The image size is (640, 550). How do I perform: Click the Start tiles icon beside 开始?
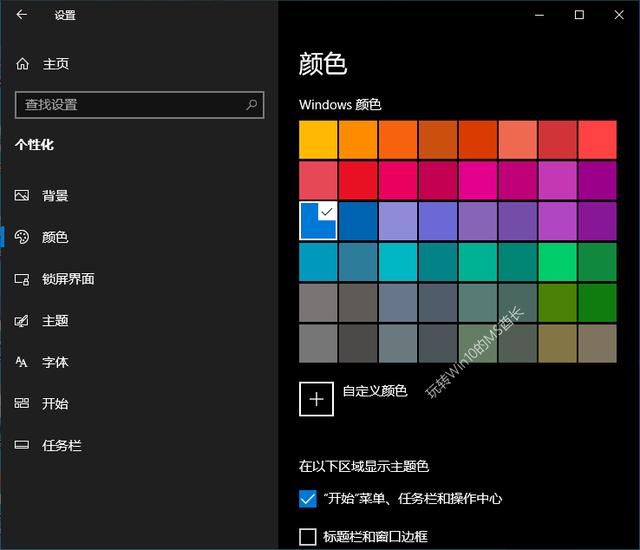(22, 404)
